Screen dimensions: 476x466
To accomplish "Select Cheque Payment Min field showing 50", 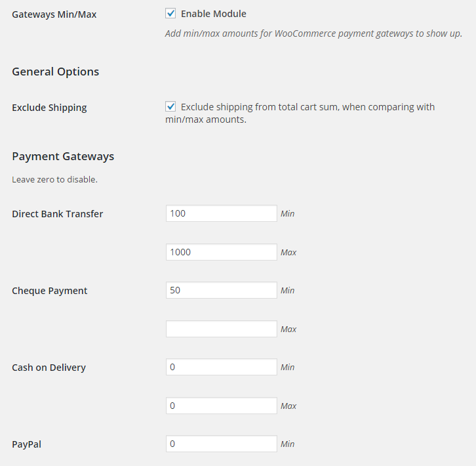I will 222,290.
